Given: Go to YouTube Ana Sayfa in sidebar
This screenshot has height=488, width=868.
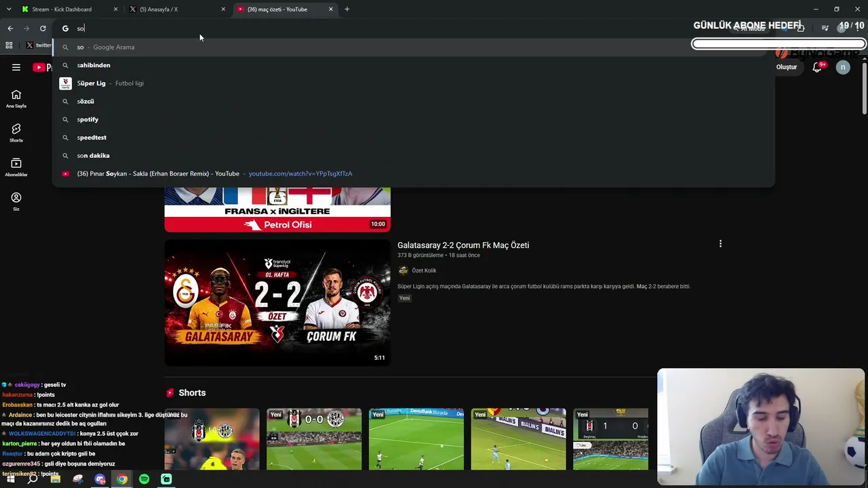Looking at the screenshot, I should (x=16, y=99).
